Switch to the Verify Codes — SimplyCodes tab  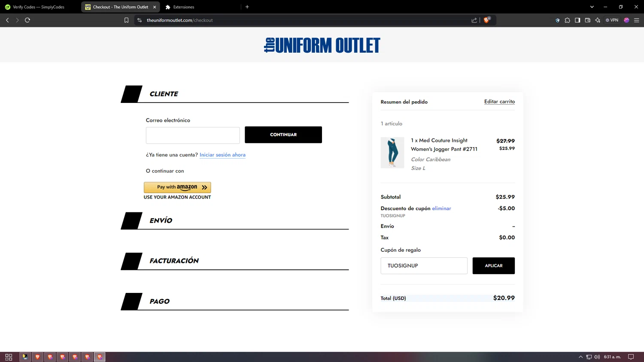39,7
